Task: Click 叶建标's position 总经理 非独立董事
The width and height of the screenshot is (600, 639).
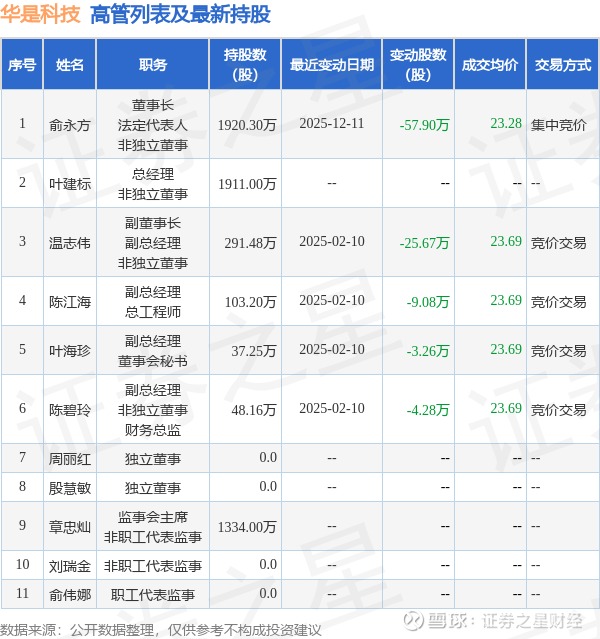Action: 152,184
